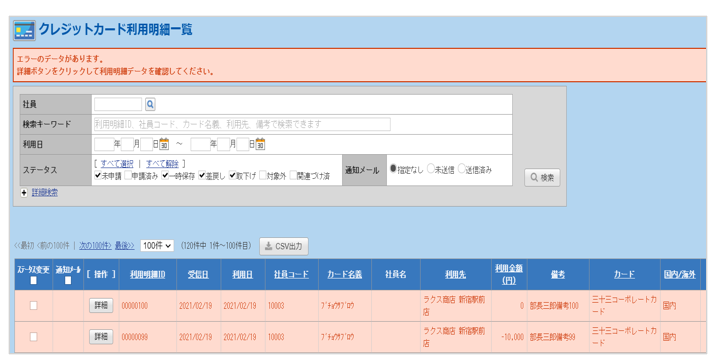Screen dimensions: 715x360
Task: Focus the start date year field
Action: (104, 144)
